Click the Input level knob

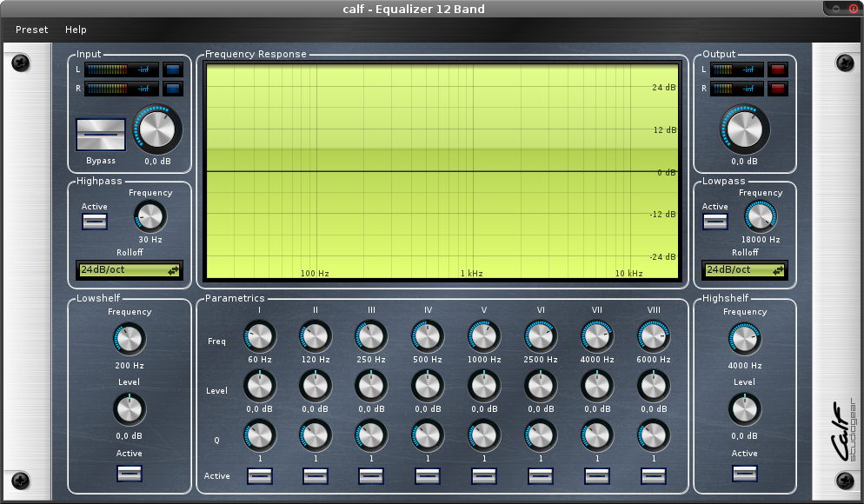pyautogui.click(x=158, y=129)
